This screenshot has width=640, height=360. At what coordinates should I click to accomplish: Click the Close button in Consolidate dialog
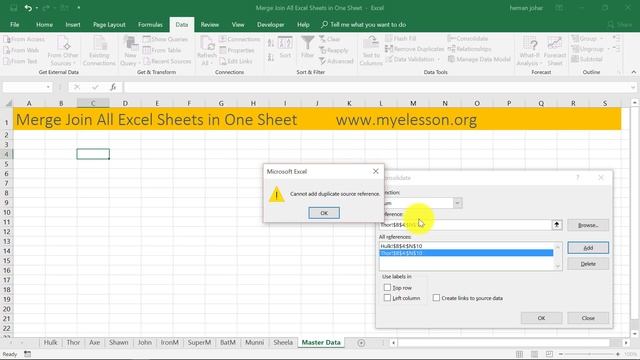[588, 318]
